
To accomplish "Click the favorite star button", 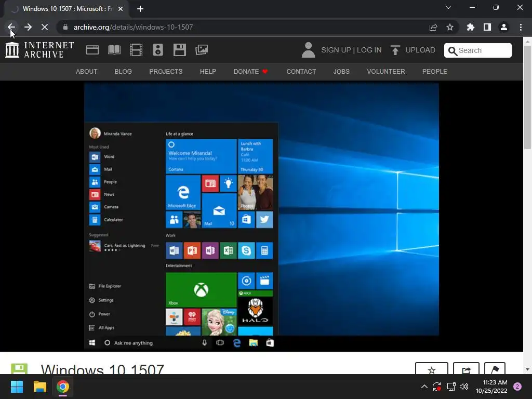I will click(432, 369).
